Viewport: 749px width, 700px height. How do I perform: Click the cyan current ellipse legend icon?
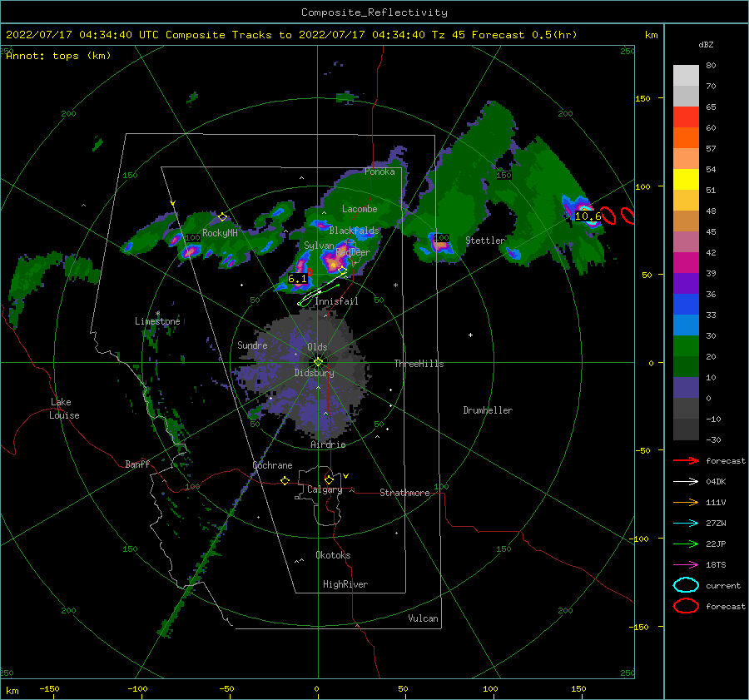point(686,585)
